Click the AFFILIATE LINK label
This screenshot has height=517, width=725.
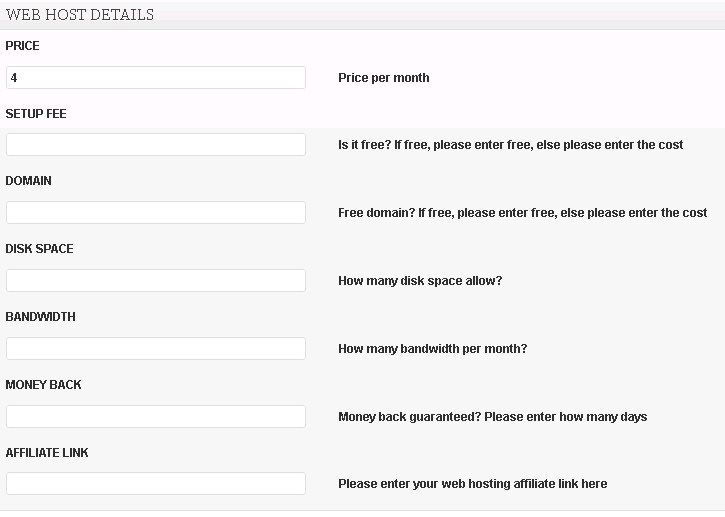47,453
